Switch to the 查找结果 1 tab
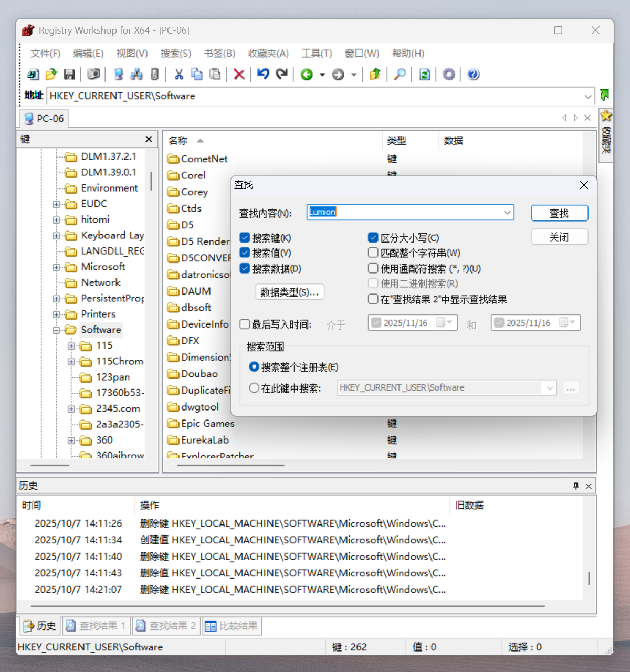 96,626
